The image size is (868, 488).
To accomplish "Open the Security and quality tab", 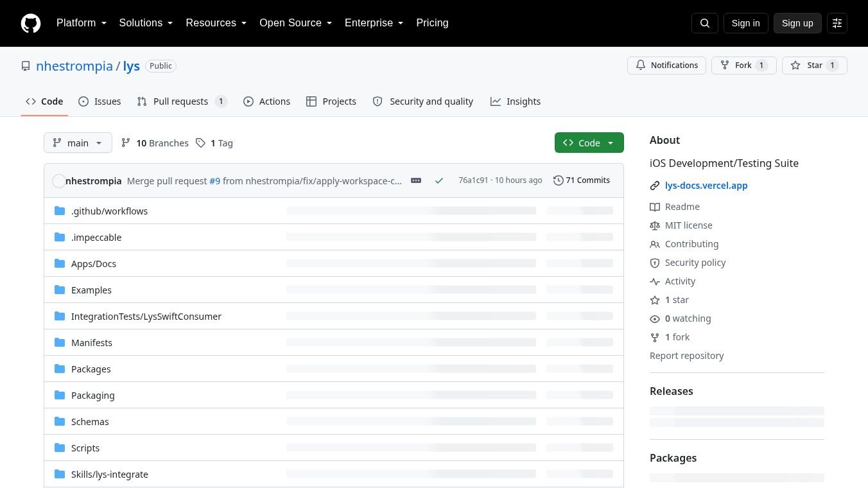I will coord(423,101).
